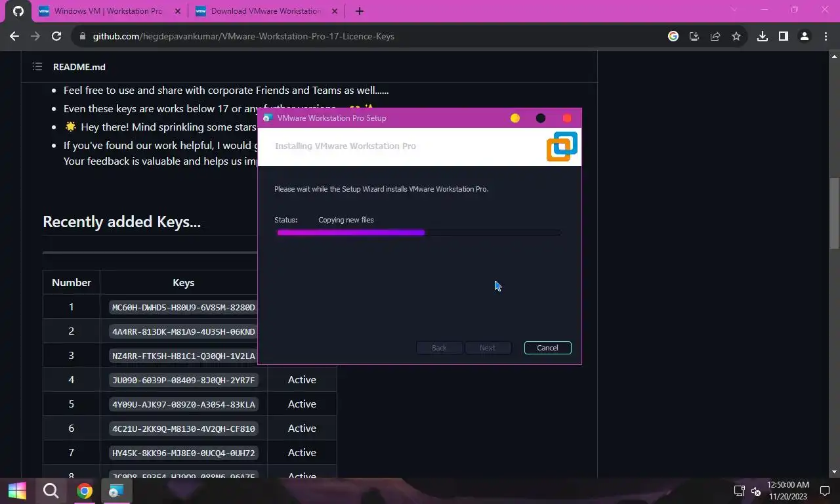This screenshot has height=504, width=840.
Task: Click the VMware setup progress bar
Action: click(418, 232)
